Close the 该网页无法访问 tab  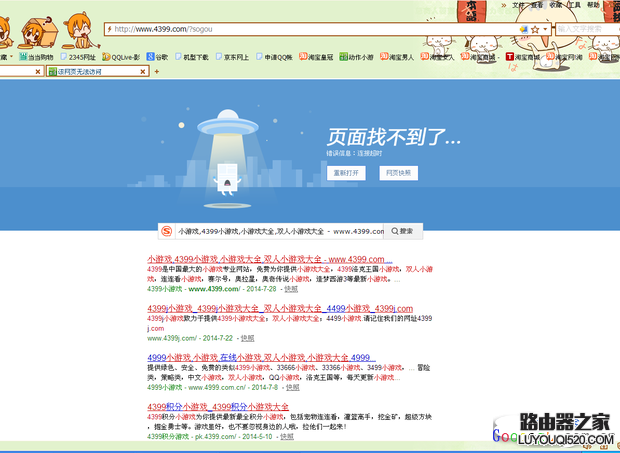[143, 72]
